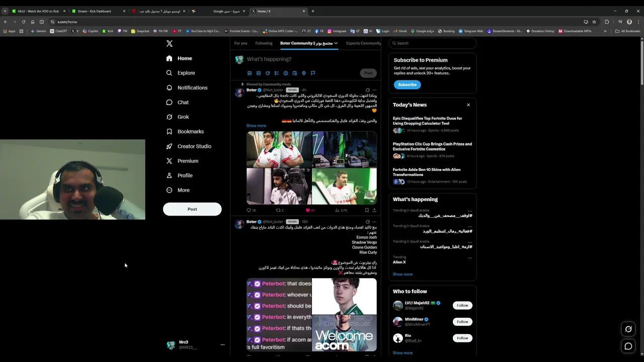Open Grok floating button at bottom right
This screenshot has width=644, height=362.
click(628, 329)
